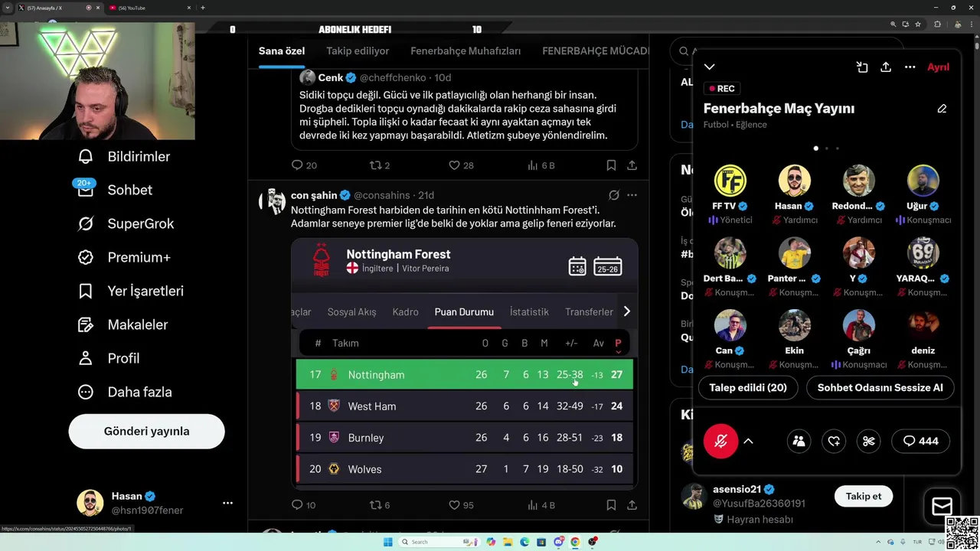Click West Ham row in standings table
980x551 pixels.
point(465,406)
